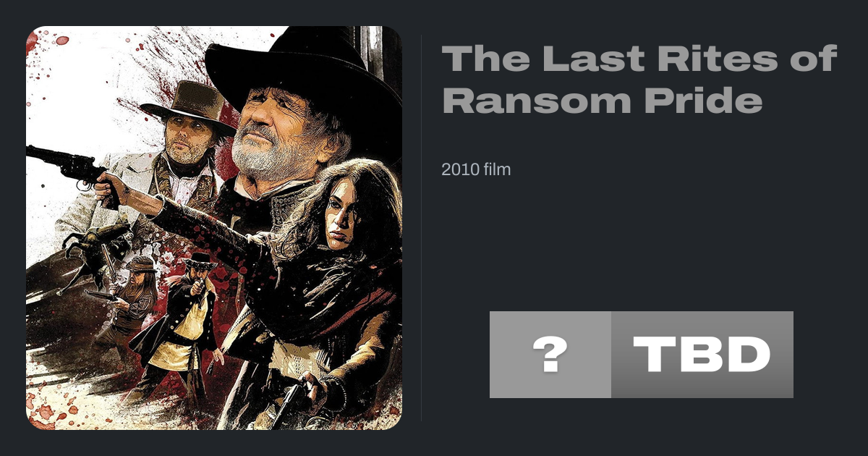Select the TBD rating box
The height and width of the screenshot is (456, 868).
[702, 355]
